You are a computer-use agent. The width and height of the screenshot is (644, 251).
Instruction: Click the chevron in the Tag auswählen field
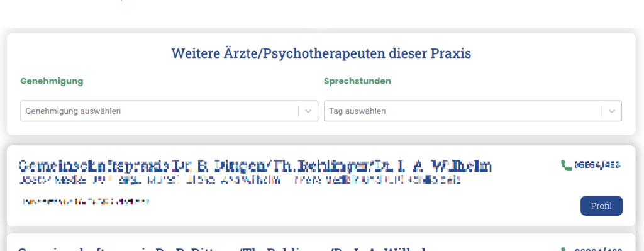click(611, 111)
